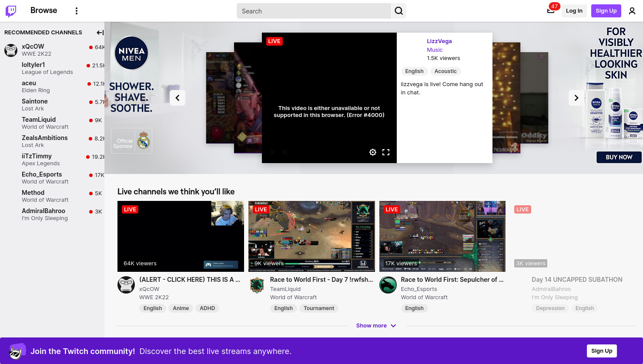Open World of Warcraft under TeamLiquid card

[x=294, y=297]
